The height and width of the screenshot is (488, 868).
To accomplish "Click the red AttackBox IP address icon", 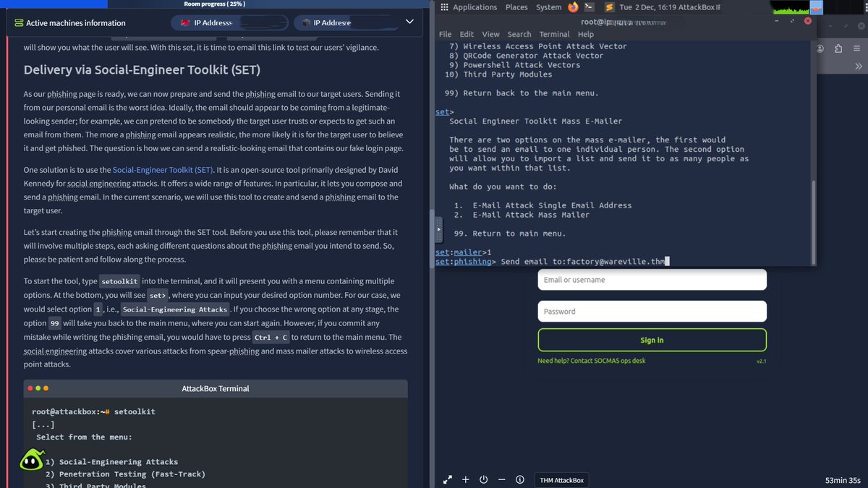I will pos(186,23).
